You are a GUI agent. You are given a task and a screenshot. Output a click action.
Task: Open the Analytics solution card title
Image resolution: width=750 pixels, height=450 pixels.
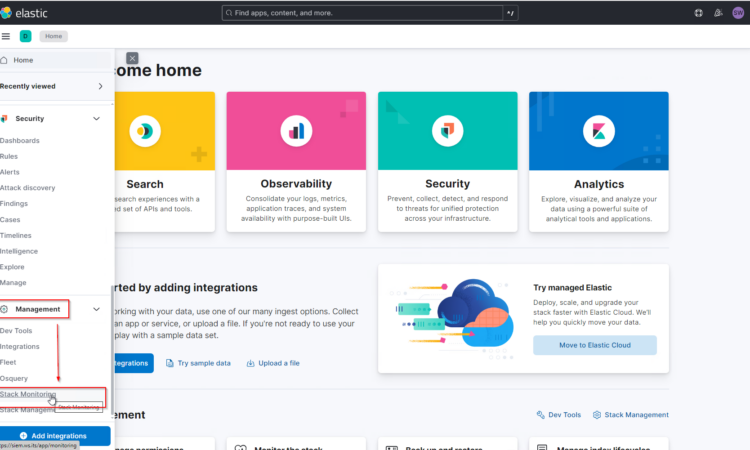point(599,184)
